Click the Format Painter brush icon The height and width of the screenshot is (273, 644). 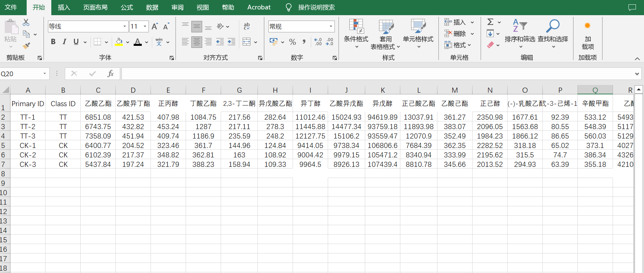pos(26,45)
